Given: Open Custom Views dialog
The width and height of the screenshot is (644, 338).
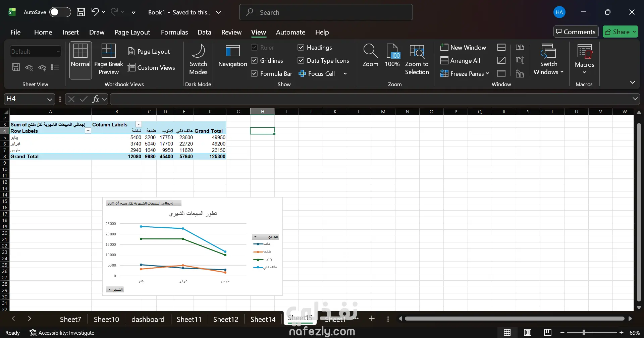Looking at the screenshot, I should 151,67.
